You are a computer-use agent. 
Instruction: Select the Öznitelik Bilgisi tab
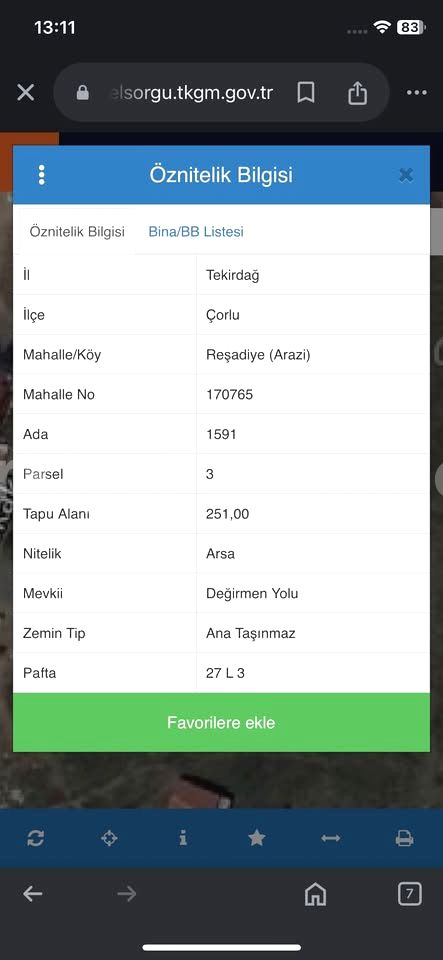77,231
